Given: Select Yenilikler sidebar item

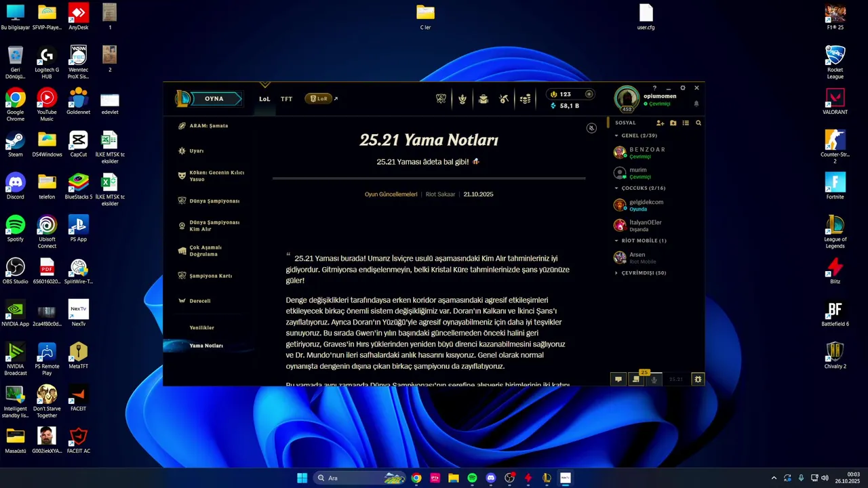Looking at the screenshot, I should click(201, 328).
